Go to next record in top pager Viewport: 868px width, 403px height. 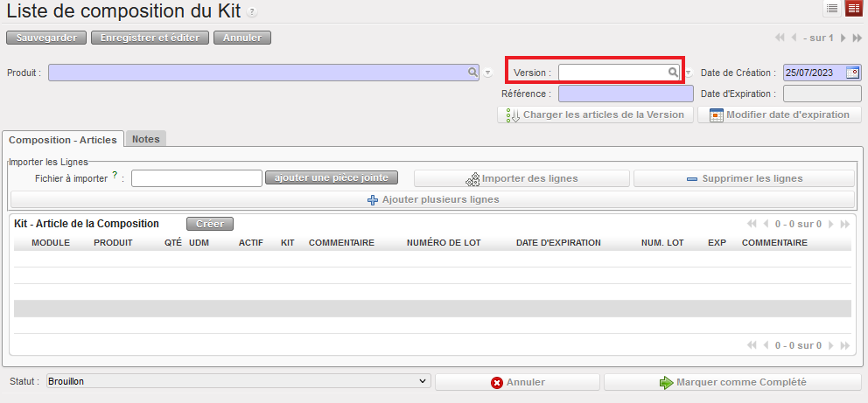(x=843, y=38)
